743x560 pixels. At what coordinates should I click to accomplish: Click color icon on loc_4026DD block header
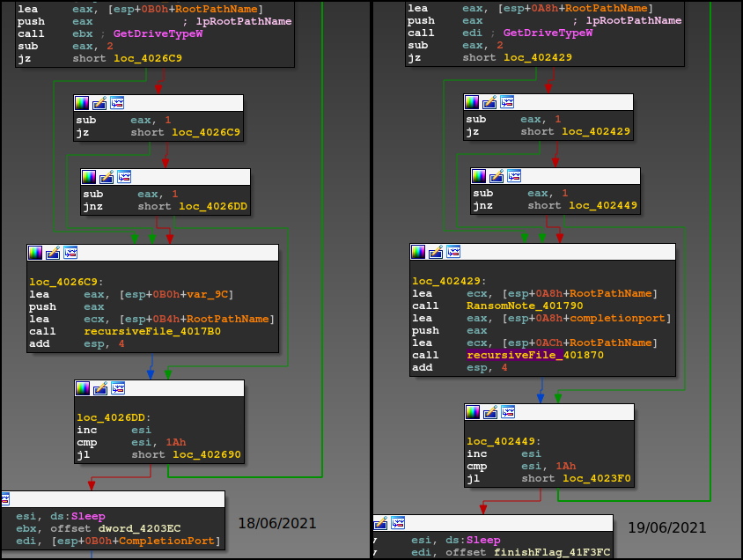point(82,388)
